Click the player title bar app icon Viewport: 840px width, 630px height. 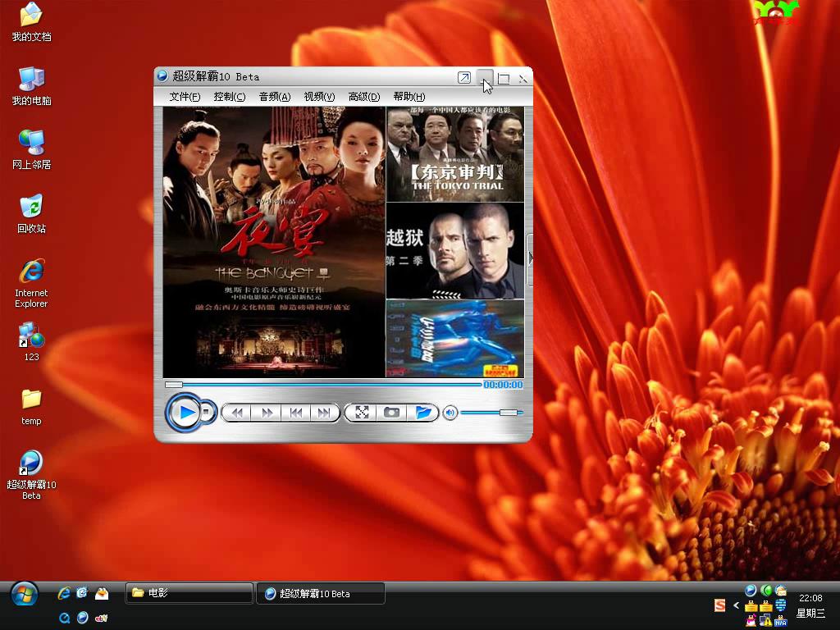click(163, 76)
